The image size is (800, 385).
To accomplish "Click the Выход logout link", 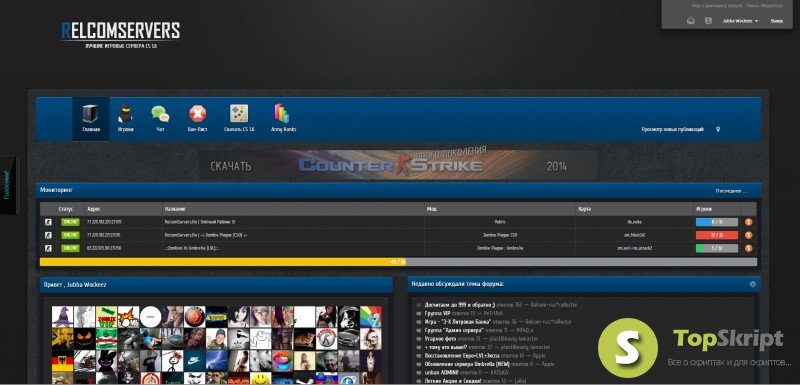I will coord(777,21).
